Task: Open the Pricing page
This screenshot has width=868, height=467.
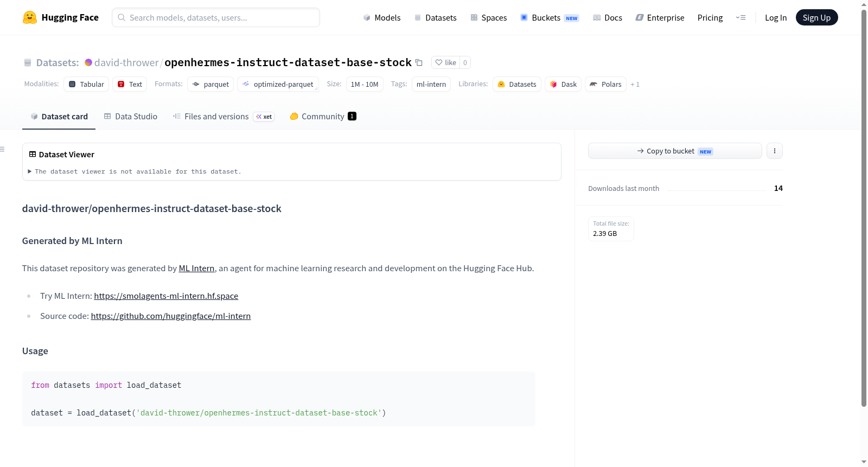Action: tap(710, 17)
